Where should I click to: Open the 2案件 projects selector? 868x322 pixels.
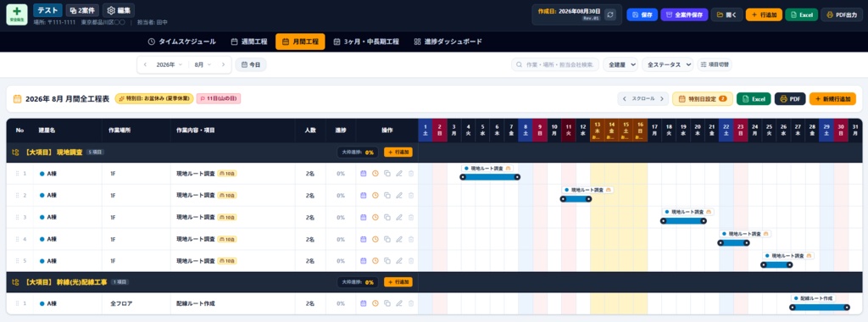coord(82,10)
